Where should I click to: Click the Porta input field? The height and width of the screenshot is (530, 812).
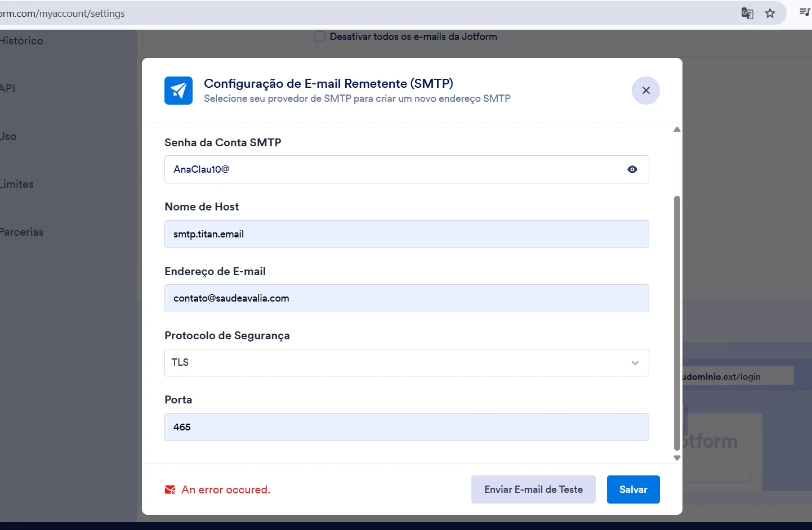(407, 426)
